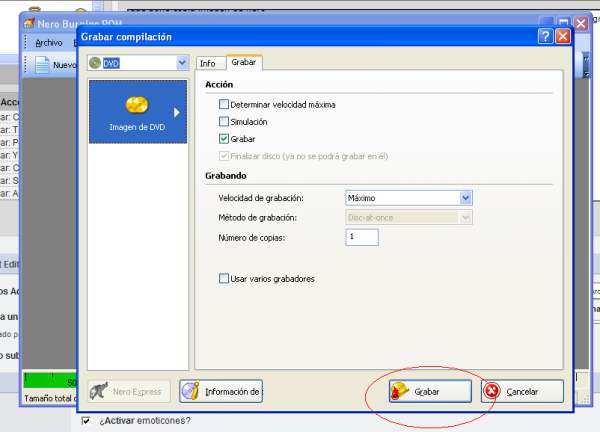This screenshot has width=600, height=432.
Task: Uncheck the Grabar action checkbox
Action: pyautogui.click(x=224, y=139)
